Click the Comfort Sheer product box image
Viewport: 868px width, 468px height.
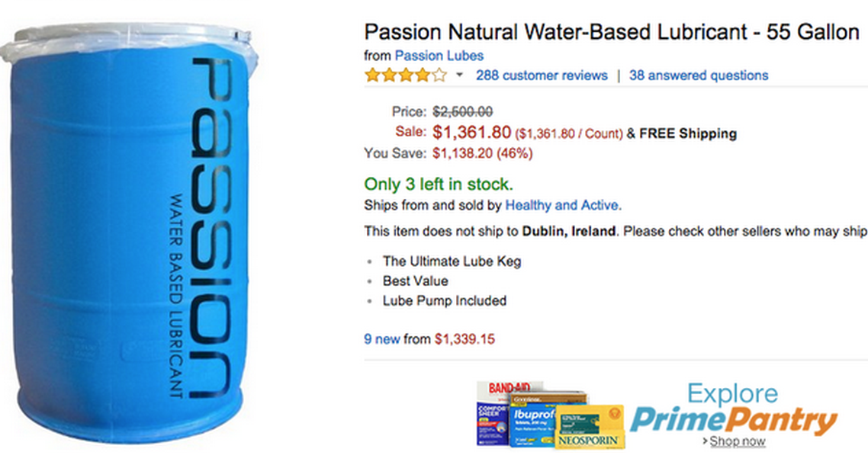tap(492, 423)
